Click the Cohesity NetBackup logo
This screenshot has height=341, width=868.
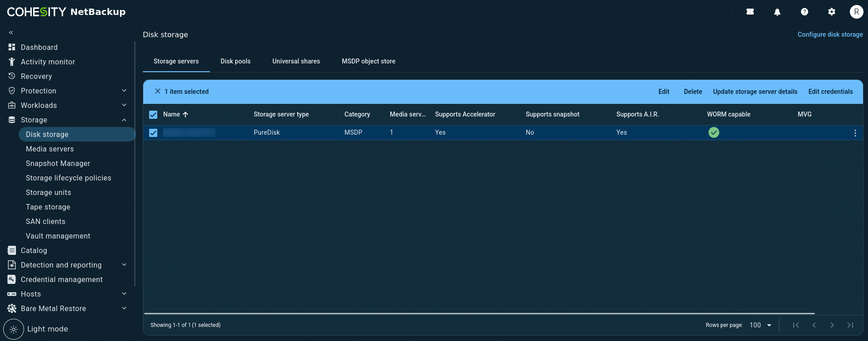pyautogui.click(x=66, y=12)
